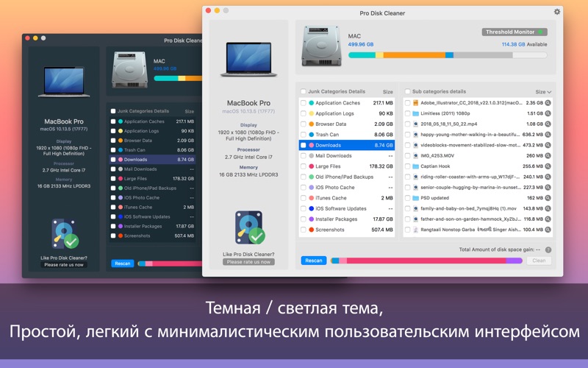Click hard drive icon in dark window

pyautogui.click(x=129, y=70)
